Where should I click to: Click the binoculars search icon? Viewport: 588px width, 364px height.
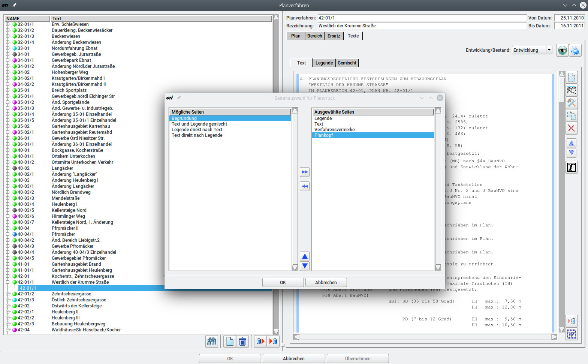pyautogui.click(x=212, y=342)
